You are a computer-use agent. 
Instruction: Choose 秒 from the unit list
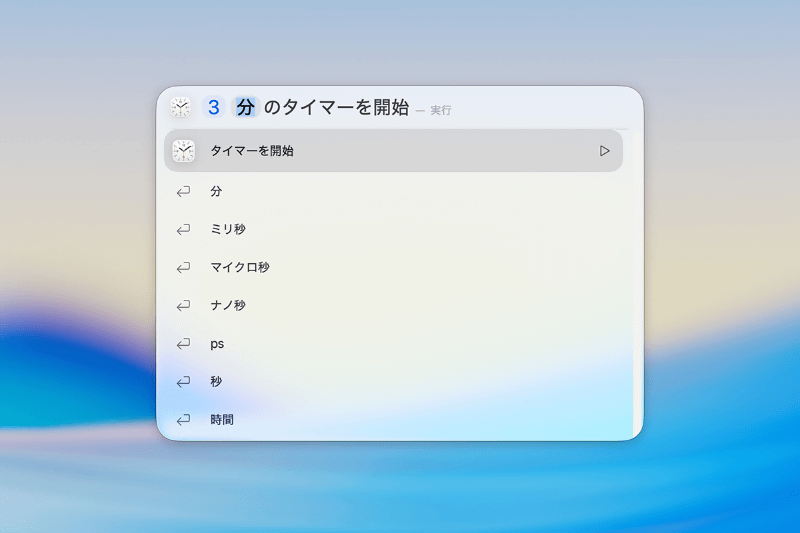pyautogui.click(x=393, y=382)
